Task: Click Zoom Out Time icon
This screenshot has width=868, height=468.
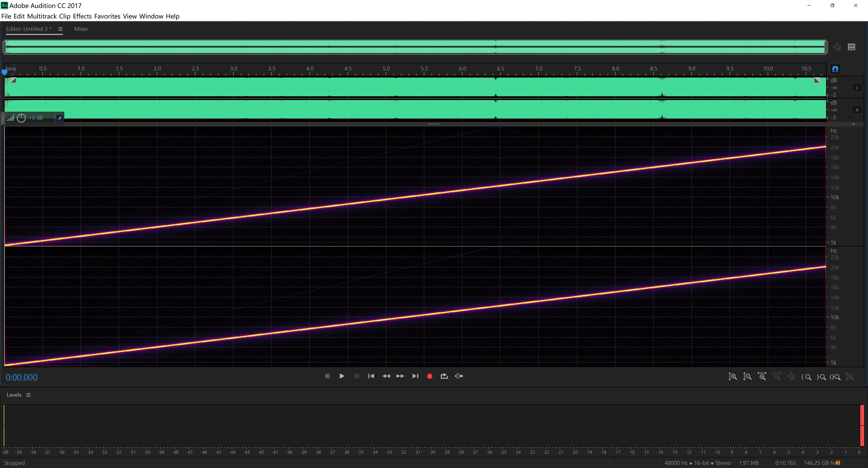Action: point(777,376)
